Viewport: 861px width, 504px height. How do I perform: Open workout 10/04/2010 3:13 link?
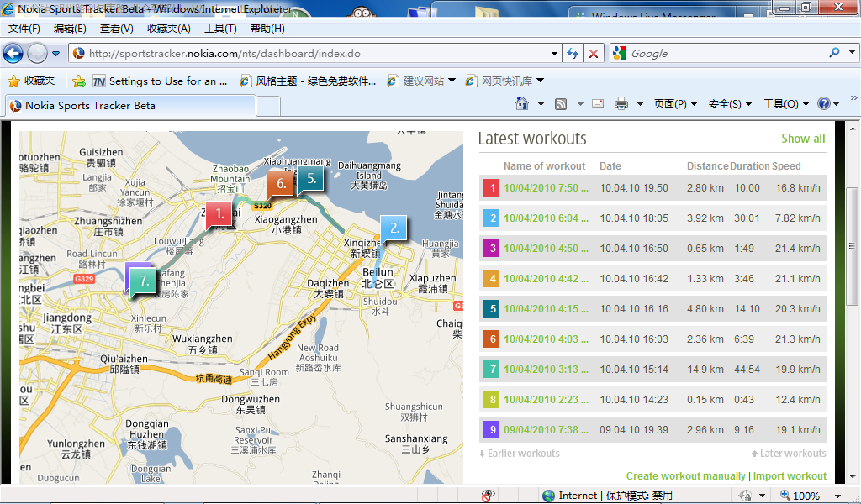click(x=546, y=369)
